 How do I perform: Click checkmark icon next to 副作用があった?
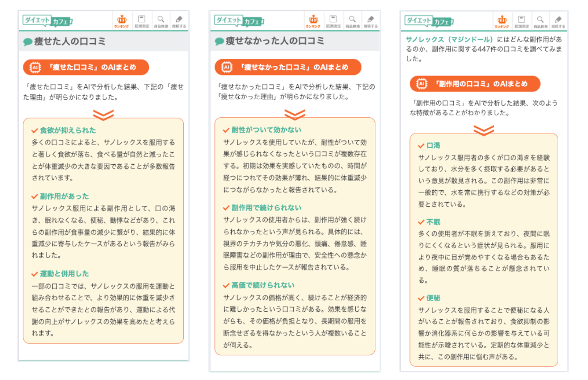tap(35, 196)
